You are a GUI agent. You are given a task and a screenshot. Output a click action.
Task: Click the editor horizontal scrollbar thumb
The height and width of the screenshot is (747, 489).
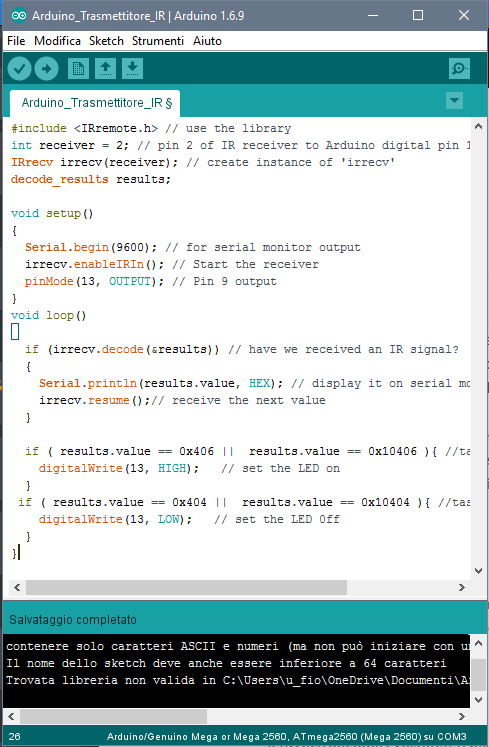click(x=186, y=587)
